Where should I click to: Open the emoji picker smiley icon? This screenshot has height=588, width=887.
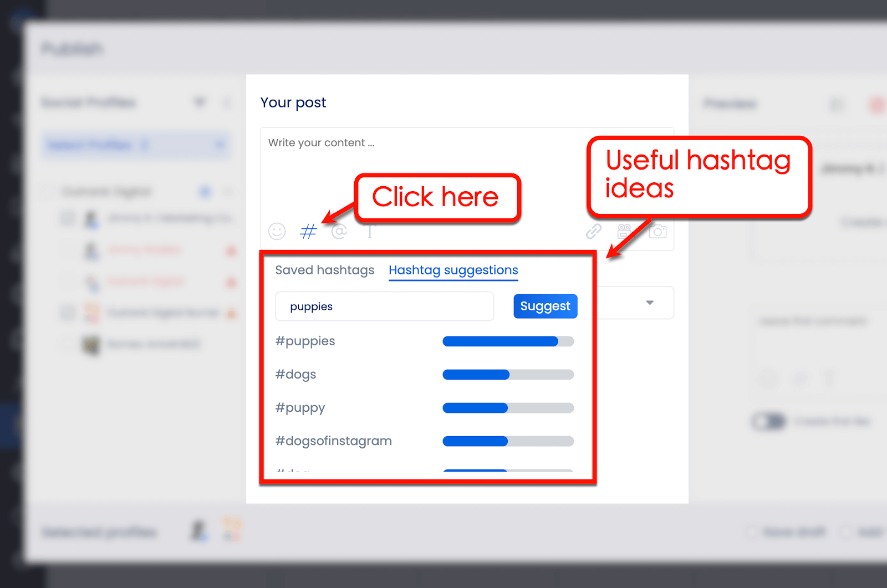tap(277, 231)
